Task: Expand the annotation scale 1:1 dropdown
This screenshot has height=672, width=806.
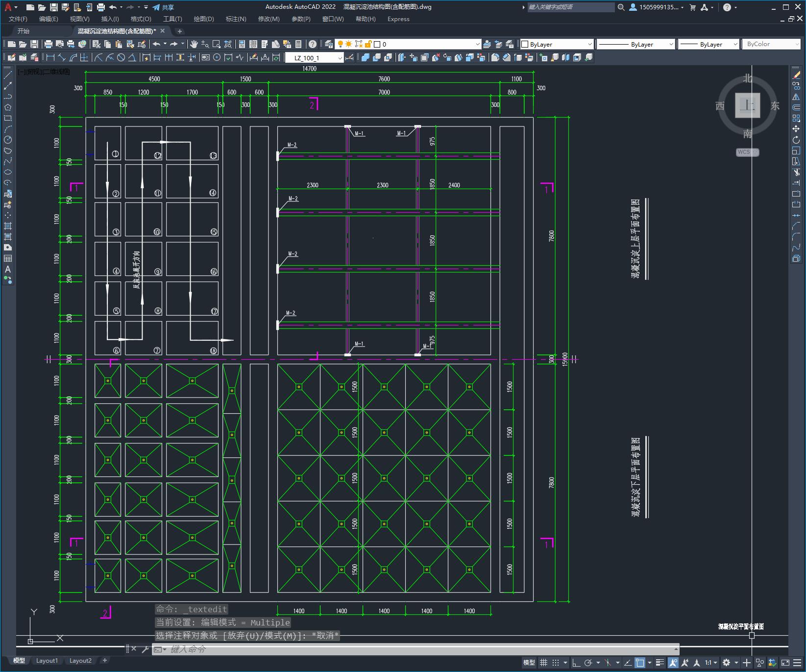Action: [x=711, y=663]
